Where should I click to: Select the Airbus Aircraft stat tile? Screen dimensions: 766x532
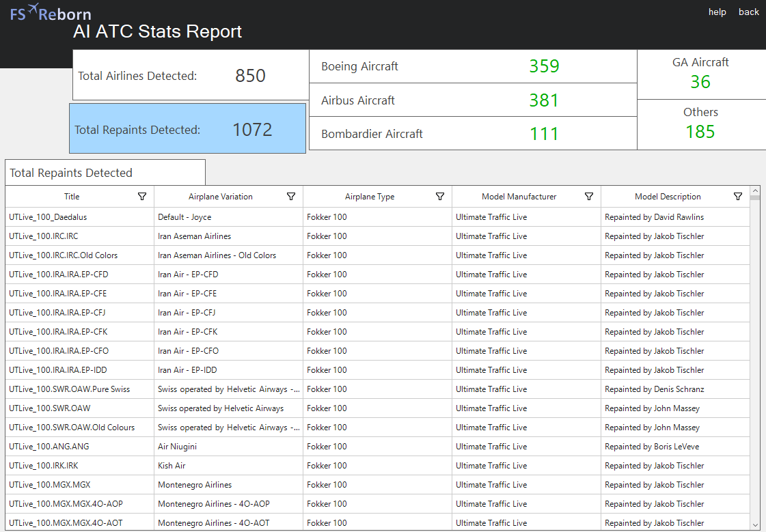click(473, 100)
